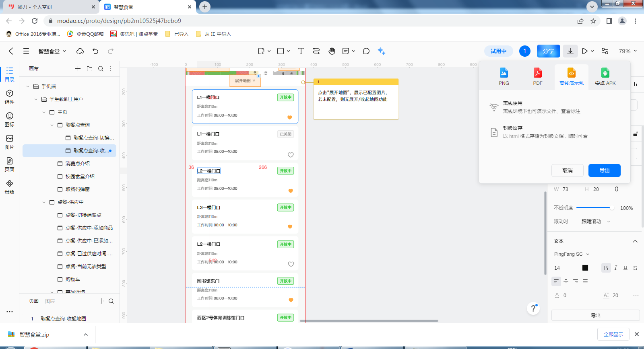
Task: Open the 目录 sidebar panel
Action: 10,74
